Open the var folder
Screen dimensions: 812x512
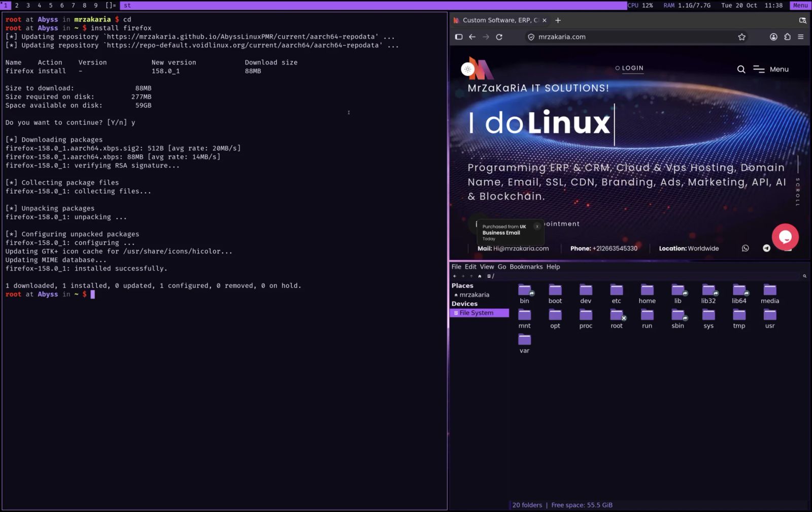click(x=524, y=343)
